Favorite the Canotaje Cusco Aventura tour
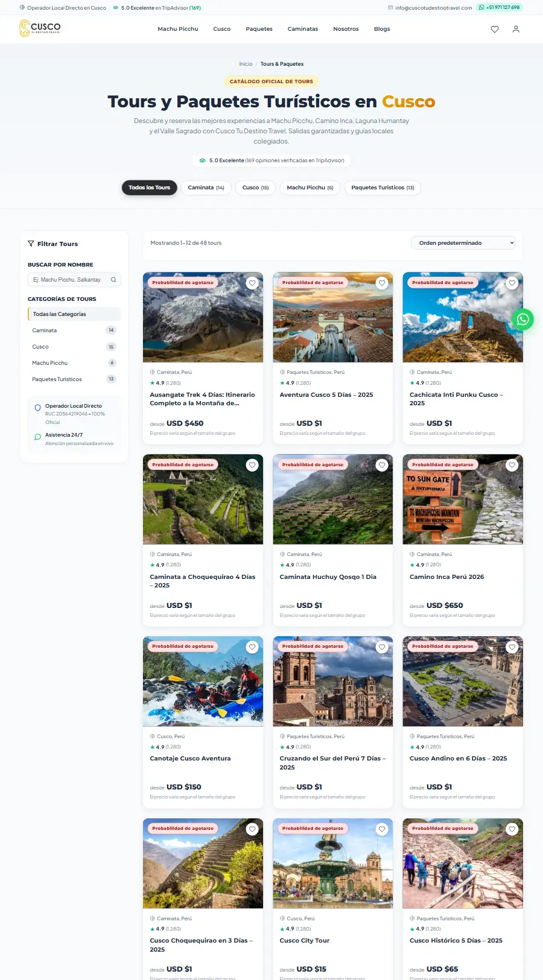 (252, 647)
